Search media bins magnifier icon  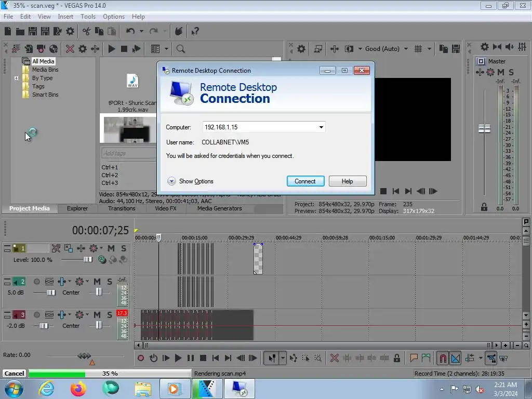(180, 49)
